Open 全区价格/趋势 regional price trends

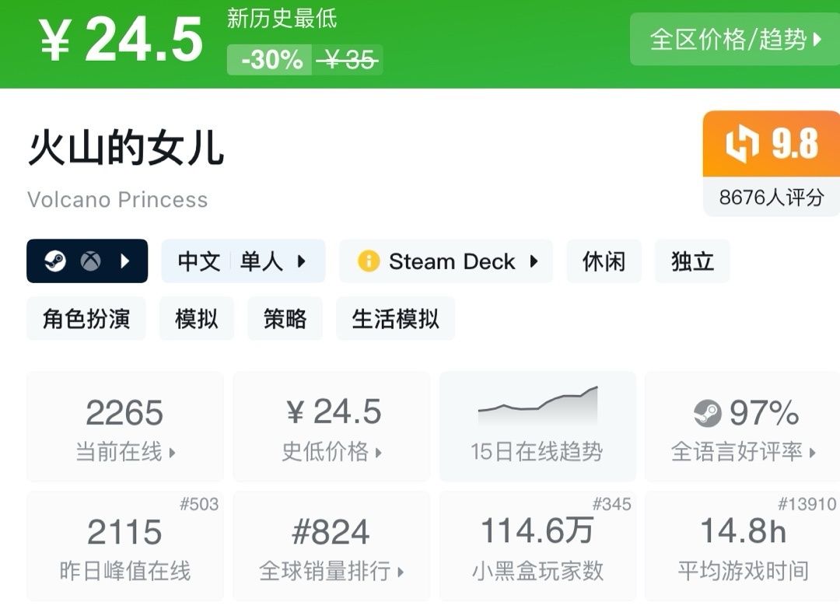pyautogui.click(x=734, y=39)
